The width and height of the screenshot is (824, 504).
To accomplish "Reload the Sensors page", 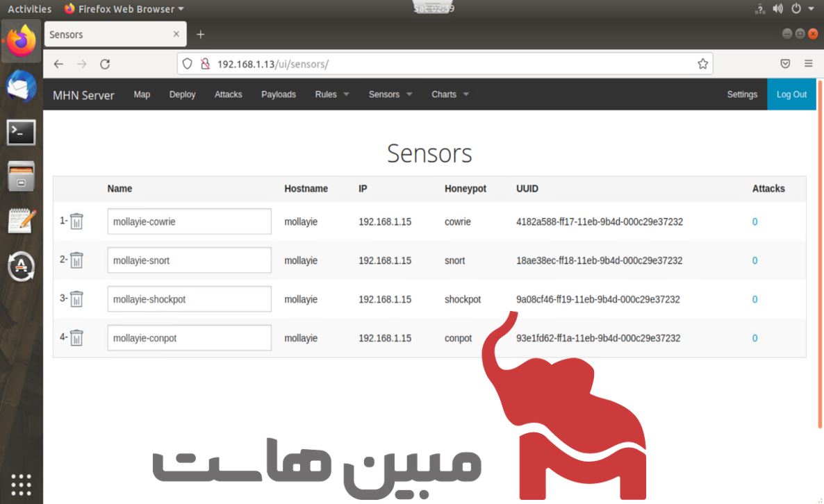I will pyautogui.click(x=105, y=64).
